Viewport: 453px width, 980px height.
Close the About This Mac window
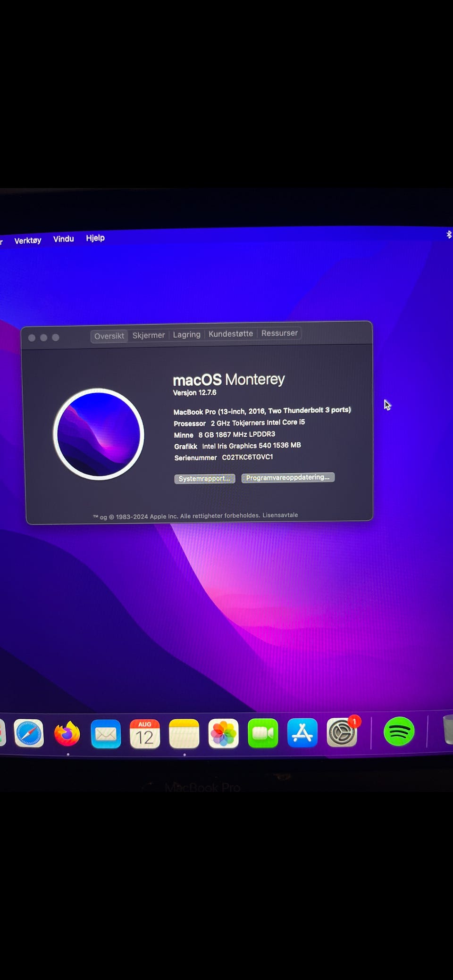coord(32,338)
